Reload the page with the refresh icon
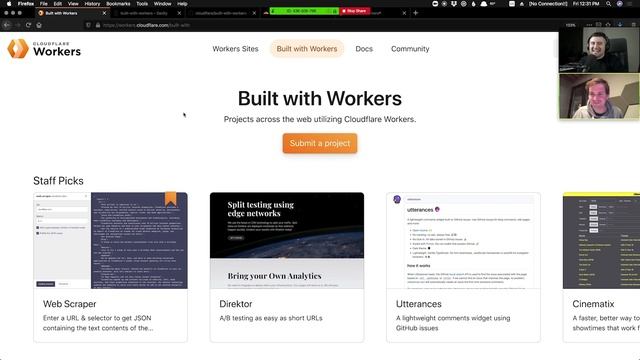 click(x=28, y=25)
